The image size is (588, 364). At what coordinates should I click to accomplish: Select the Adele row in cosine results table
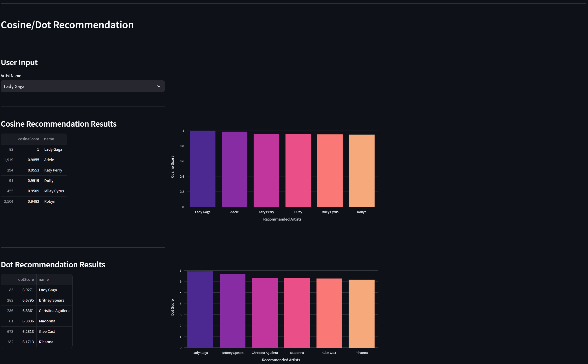(33, 160)
